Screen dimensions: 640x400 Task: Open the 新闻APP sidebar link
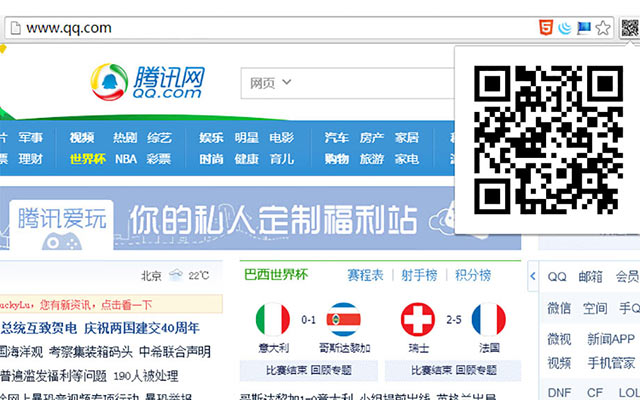pyautogui.click(x=611, y=339)
